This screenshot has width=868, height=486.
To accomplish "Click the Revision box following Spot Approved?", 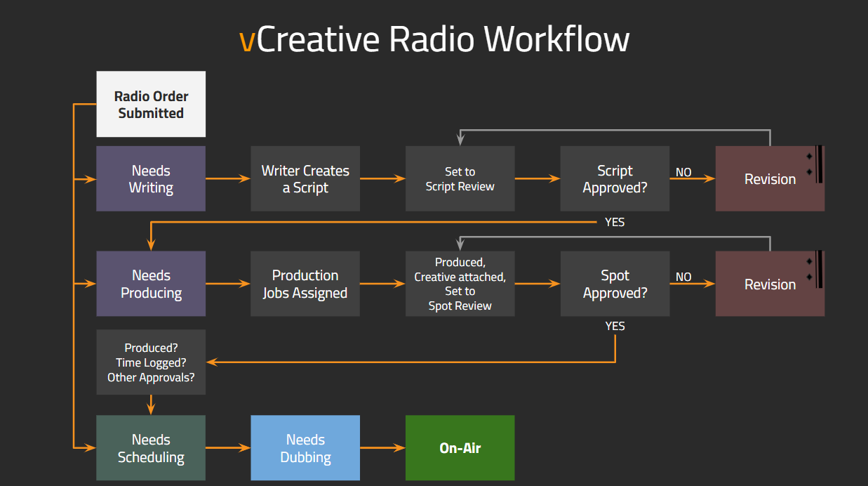I will click(x=770, y=284).
